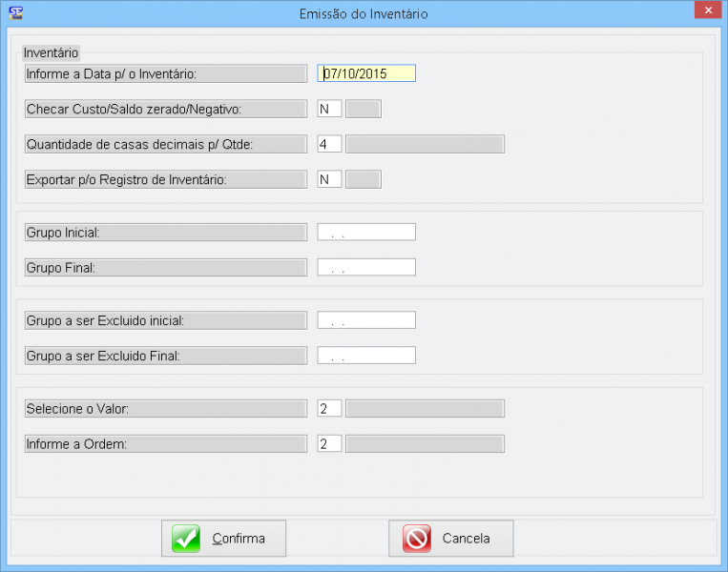Click the Grupo Inicial input field

[366, 232]
